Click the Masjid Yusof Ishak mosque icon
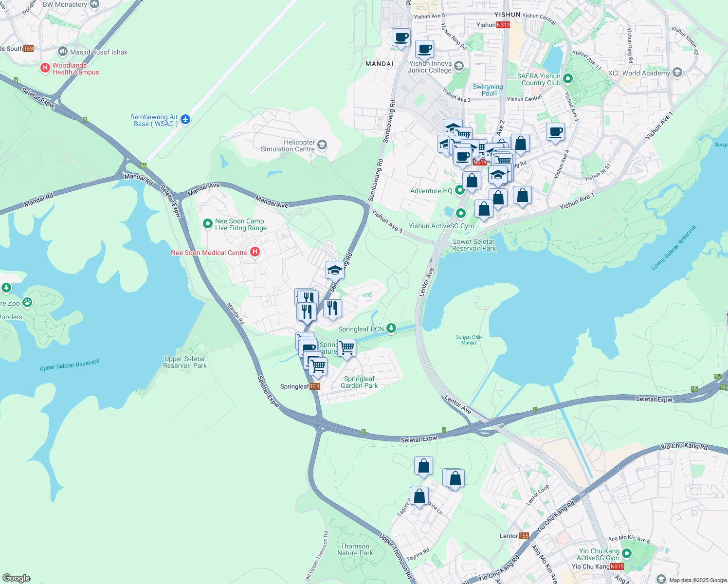Screen dimensions: 728x584 click(x=63, y=52)
